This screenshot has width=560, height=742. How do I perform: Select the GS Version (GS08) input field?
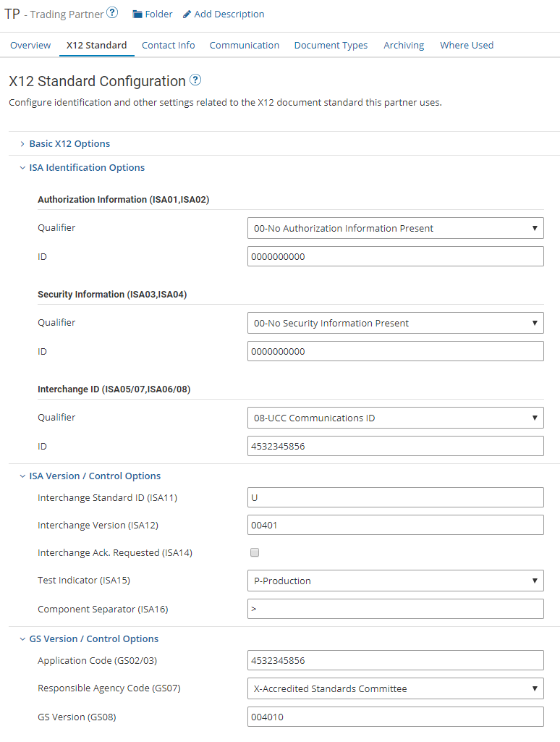click(396, 717)
